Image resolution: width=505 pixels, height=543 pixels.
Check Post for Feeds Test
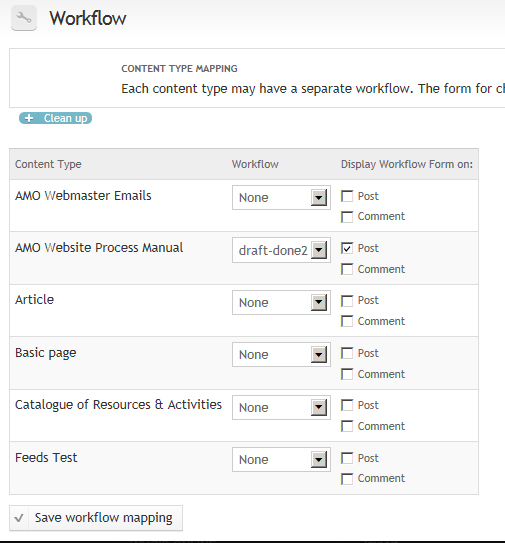tap(347, 458)
